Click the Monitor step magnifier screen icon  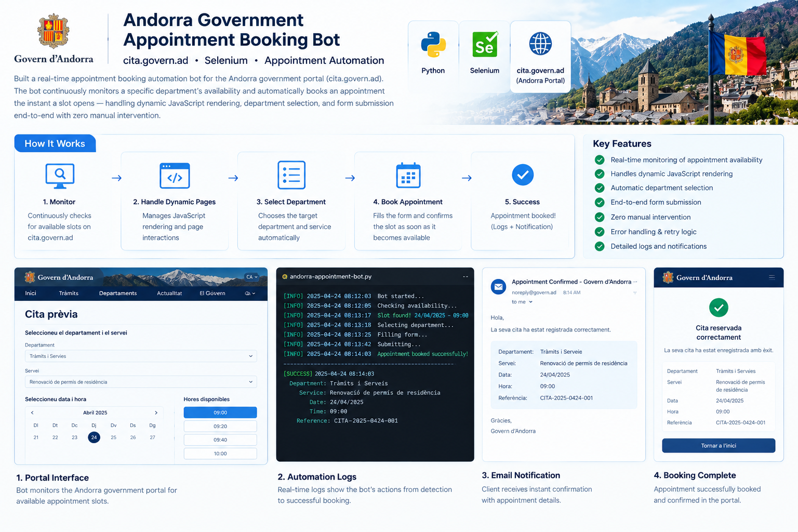pos(60,176)
